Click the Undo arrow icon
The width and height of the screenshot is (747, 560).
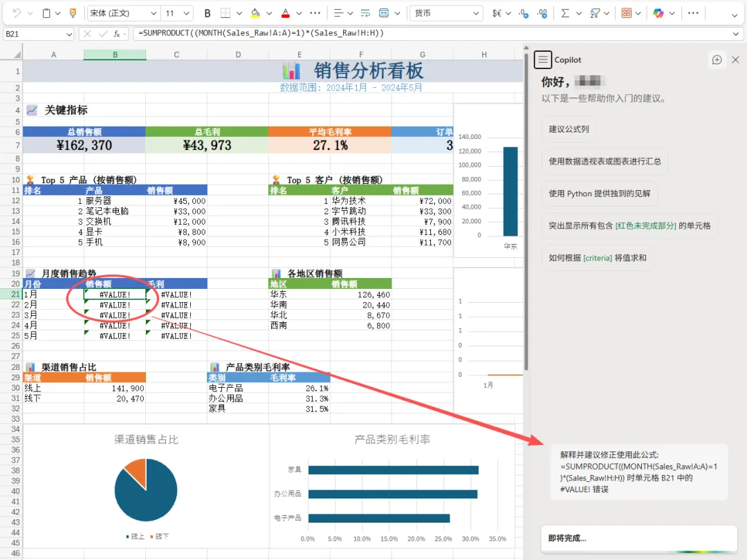click(17, 13)
